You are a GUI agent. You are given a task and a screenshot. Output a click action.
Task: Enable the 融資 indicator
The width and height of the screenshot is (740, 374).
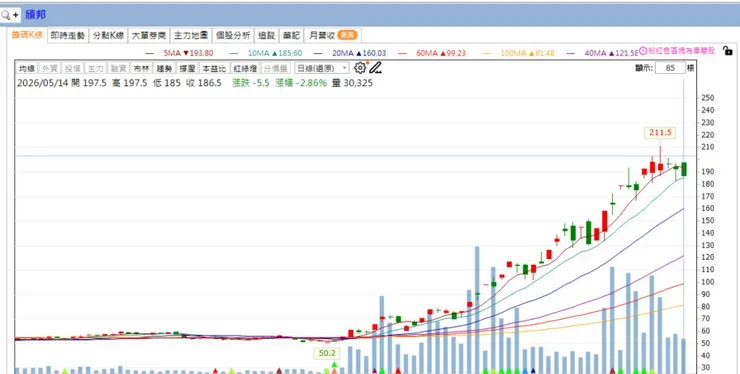(118, 68)
